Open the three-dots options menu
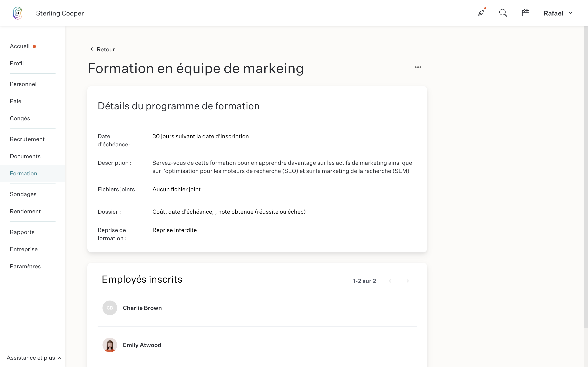This screenshot has width=588, height=367. coord(418,67)
